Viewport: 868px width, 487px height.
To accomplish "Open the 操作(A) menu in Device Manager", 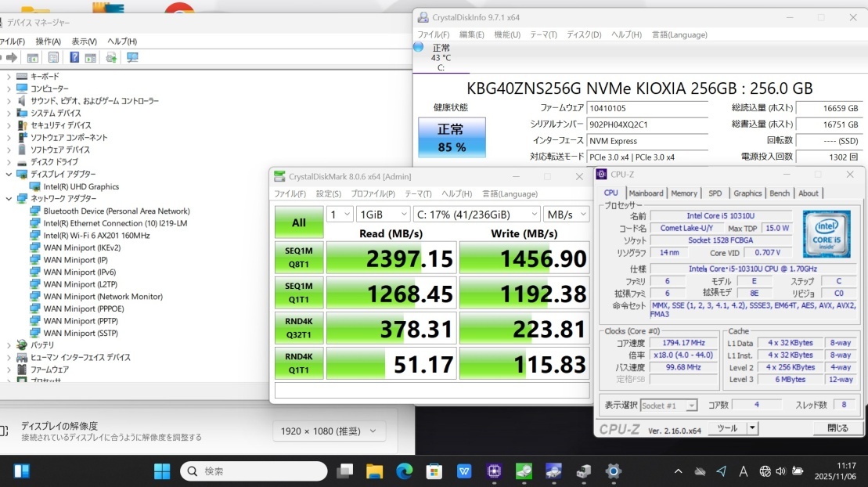I will [49, 41].
